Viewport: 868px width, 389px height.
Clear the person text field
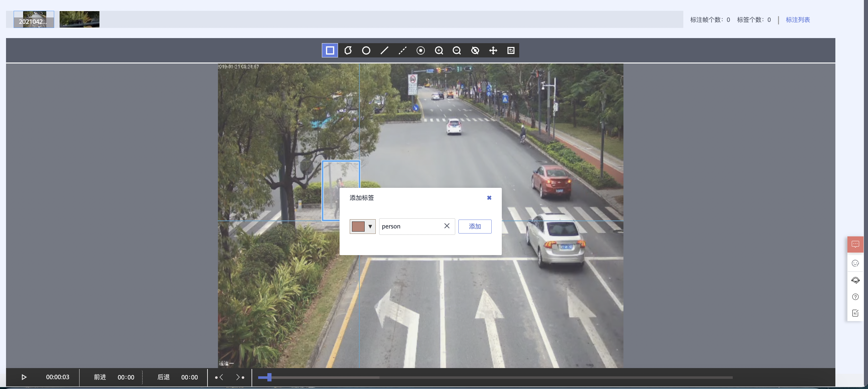click(x=447, y=226)
